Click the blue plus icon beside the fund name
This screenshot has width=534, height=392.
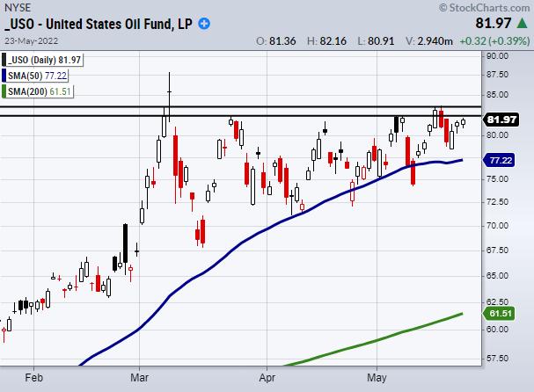point(206,24)
